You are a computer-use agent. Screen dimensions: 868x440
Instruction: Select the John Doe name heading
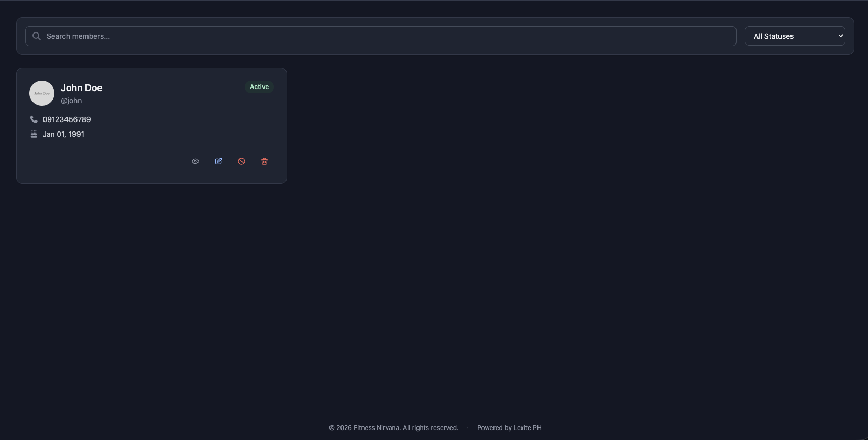(82, 88)
